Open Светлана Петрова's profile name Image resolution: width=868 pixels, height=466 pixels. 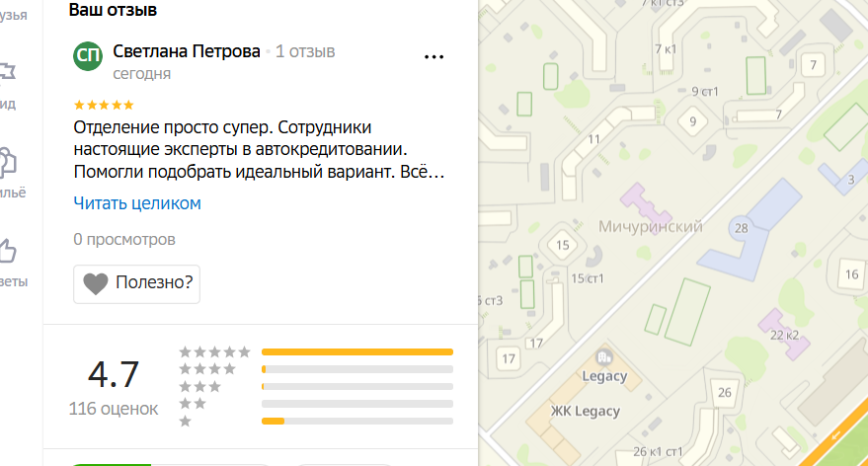coord(187,51)
